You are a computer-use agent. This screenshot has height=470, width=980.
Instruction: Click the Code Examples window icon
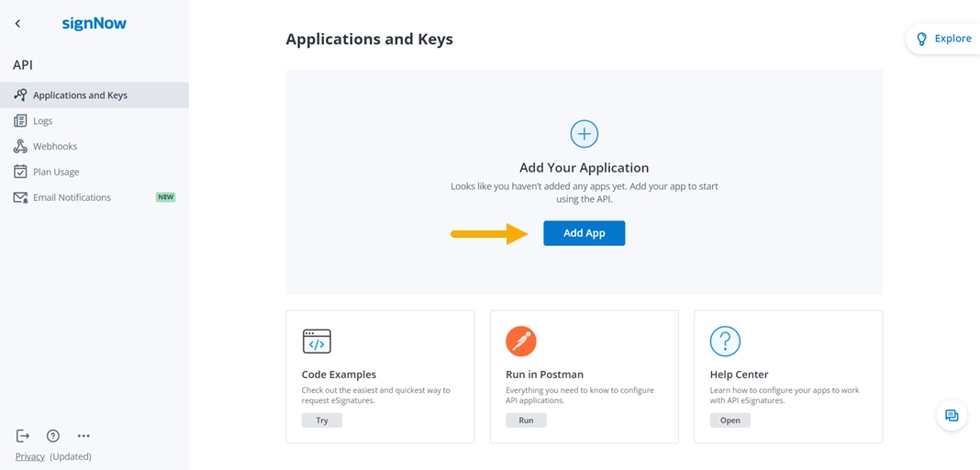point(317,341)
